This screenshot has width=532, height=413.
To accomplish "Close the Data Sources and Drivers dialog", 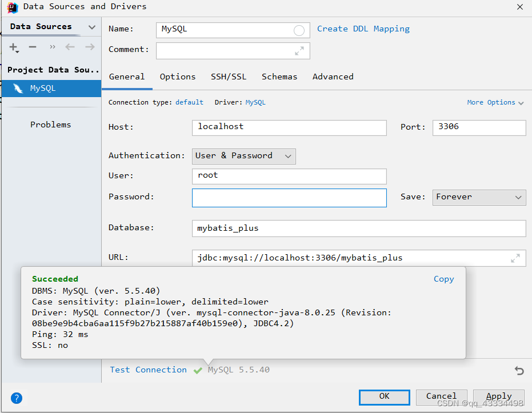I will tap(520, 7).
